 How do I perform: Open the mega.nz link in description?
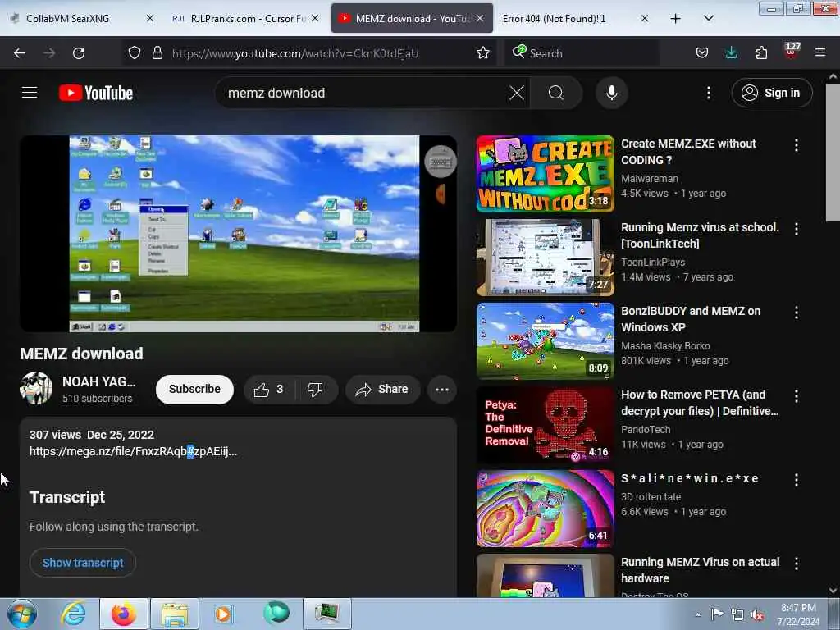pyautogui.click(x=133, y=451)
